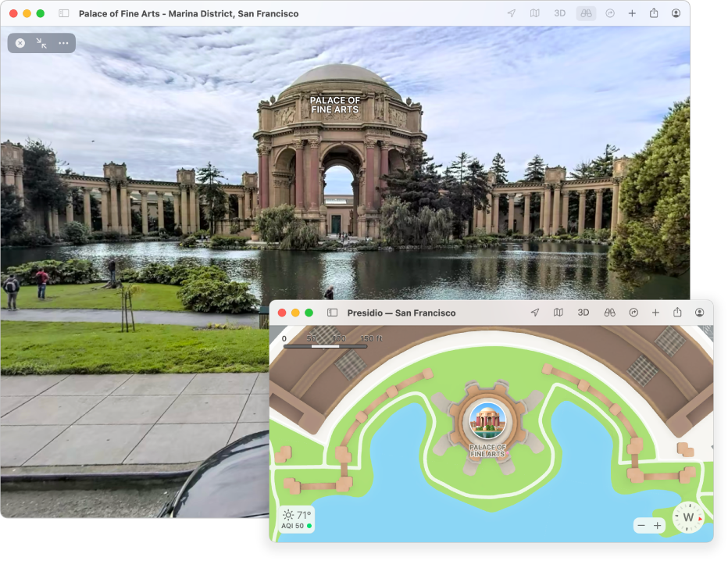Select the Look Around binoculars icon in Presidio toolbar
The width and height of the screenshot is (728, 561).
point(608,313)
